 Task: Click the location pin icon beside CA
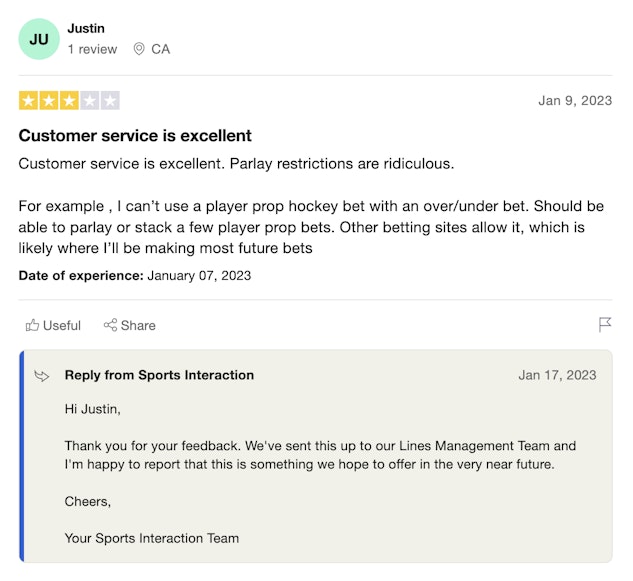139,49
